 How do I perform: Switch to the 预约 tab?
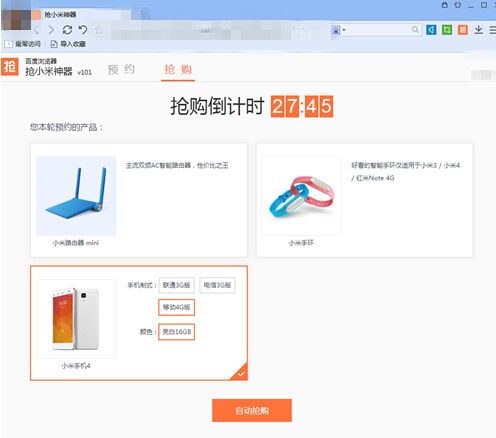[121, 70]
